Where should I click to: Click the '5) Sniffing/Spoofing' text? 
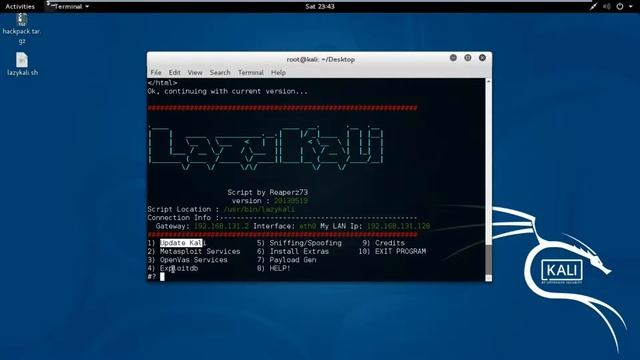pos(299,243)
